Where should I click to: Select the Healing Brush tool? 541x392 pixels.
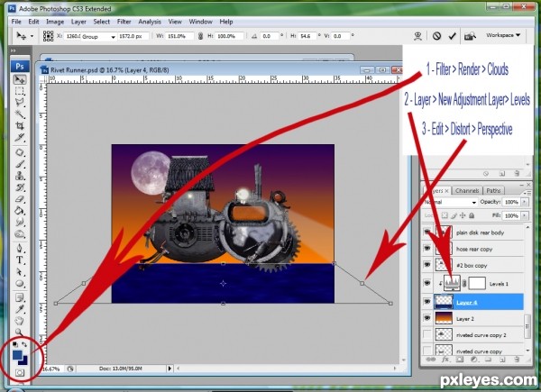click(x=20, y=152)
